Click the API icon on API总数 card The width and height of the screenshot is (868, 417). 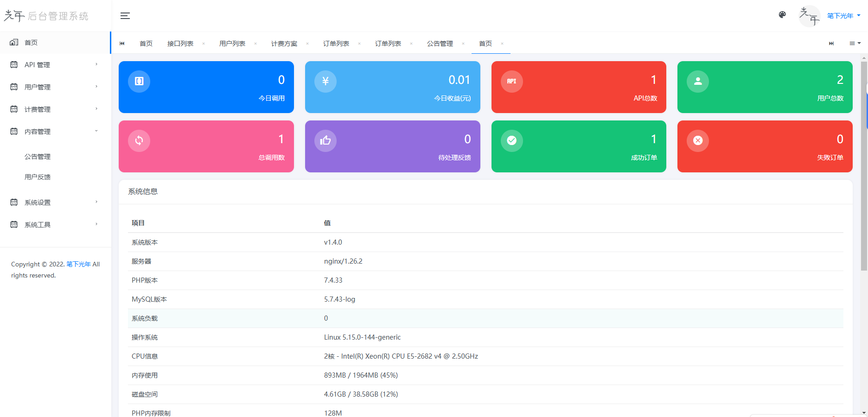click(x=511, y=81)
